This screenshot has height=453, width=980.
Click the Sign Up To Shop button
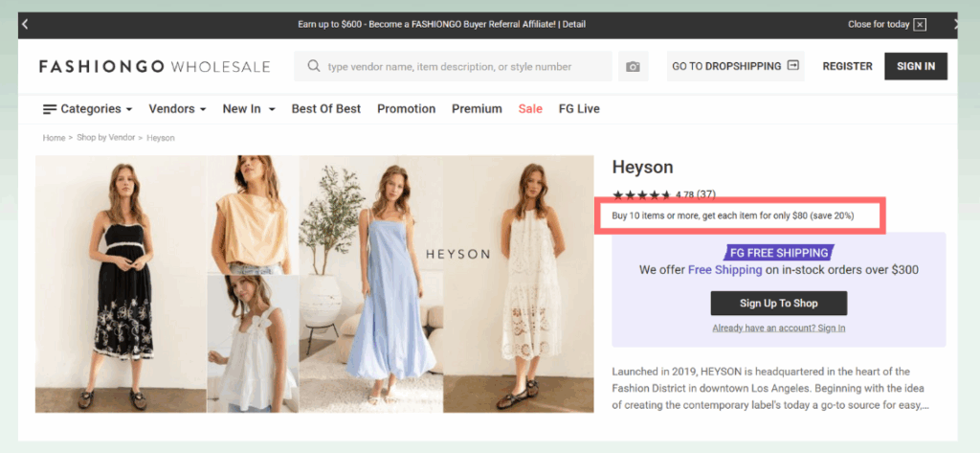click(x=779, y=304)
